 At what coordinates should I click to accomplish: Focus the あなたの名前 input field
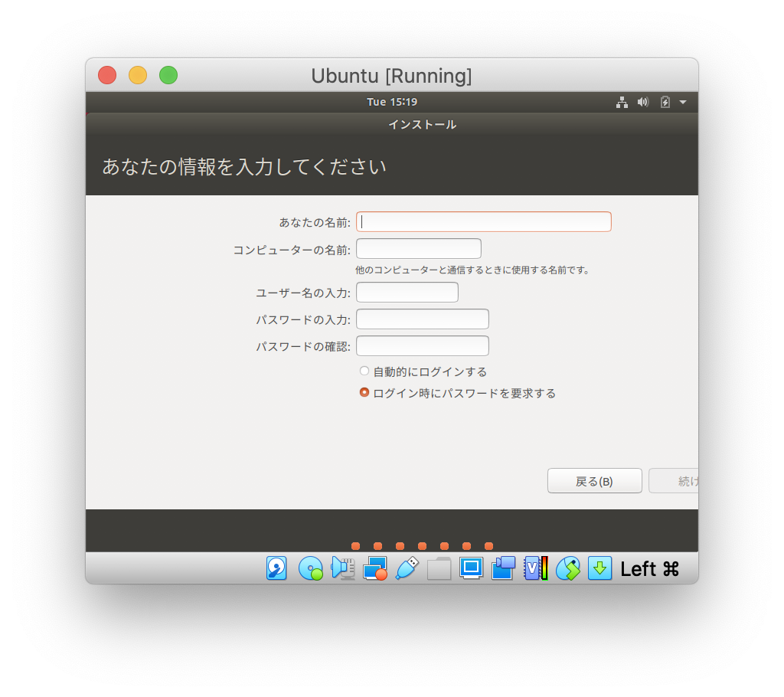[x=484, y=221]
